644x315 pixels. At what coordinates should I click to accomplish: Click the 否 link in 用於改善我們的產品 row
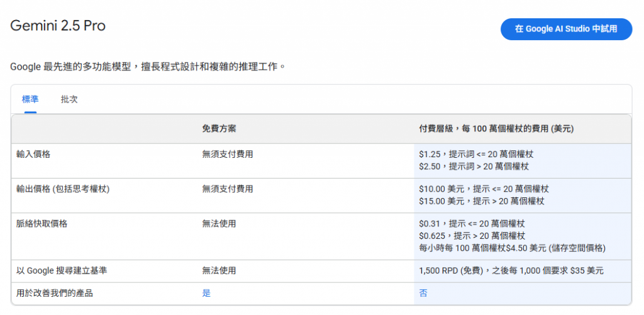click(x=423, y=293)
